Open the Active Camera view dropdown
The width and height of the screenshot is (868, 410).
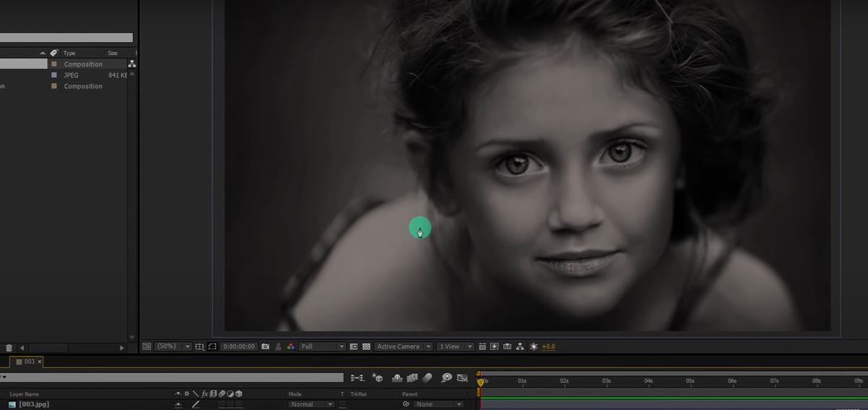(x=404, y=346)
